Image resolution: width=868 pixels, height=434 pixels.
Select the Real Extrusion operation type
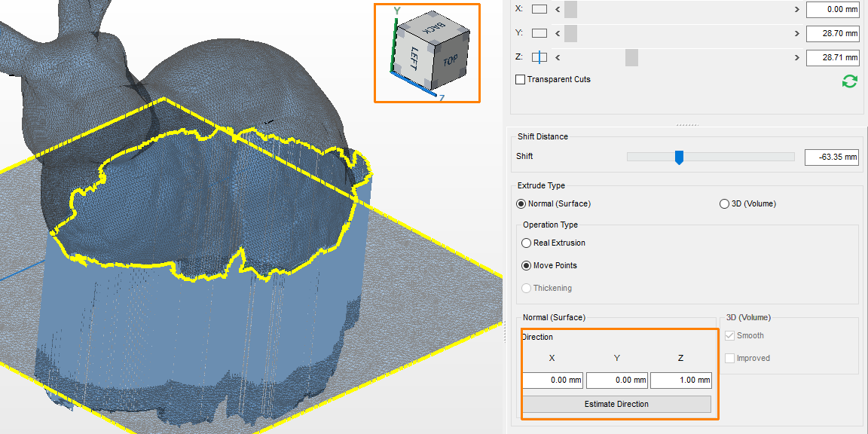coord(526,243)
